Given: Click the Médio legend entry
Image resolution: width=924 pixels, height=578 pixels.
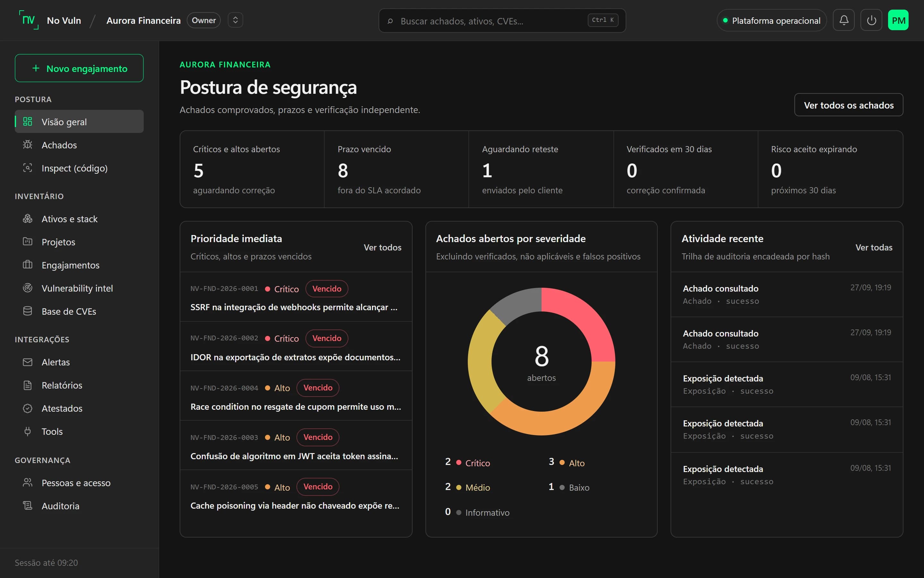Looking at the screenshot, I should pos(467,487).
